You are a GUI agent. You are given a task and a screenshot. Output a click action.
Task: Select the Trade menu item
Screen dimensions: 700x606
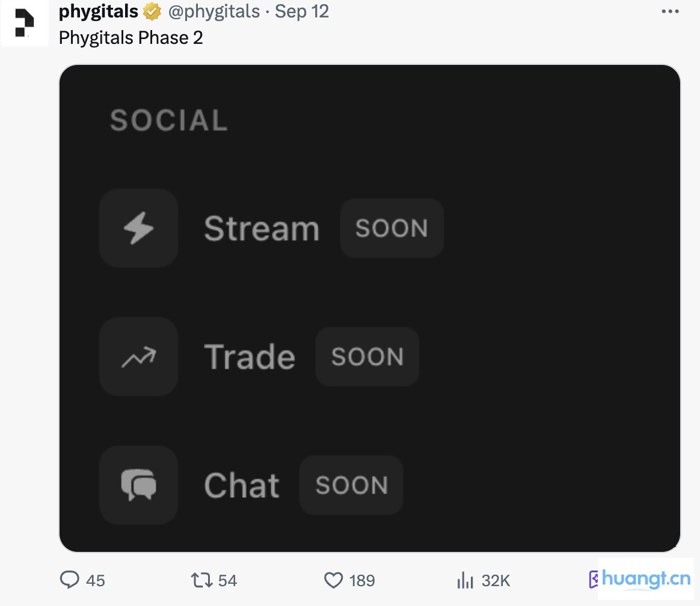[x=250, y=357]
